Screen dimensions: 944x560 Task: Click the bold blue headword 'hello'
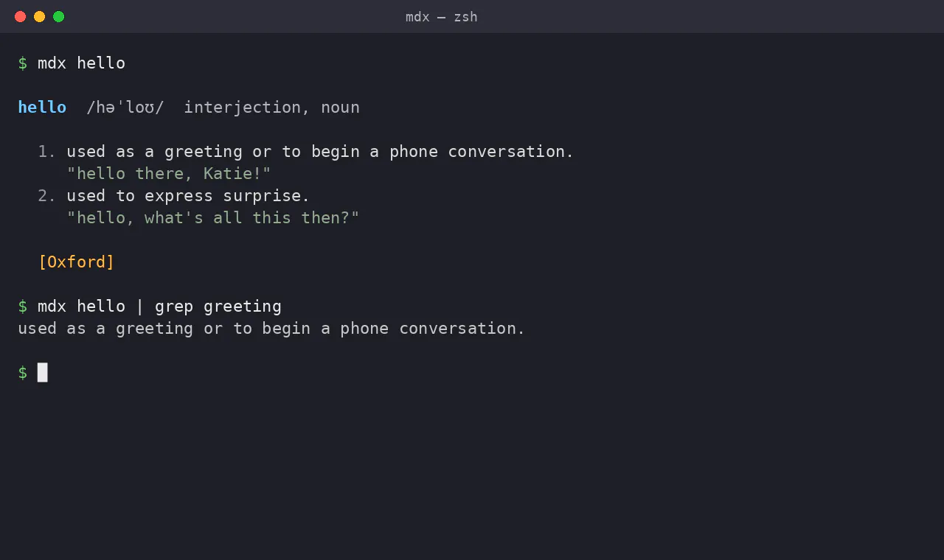tap(42, 108)
